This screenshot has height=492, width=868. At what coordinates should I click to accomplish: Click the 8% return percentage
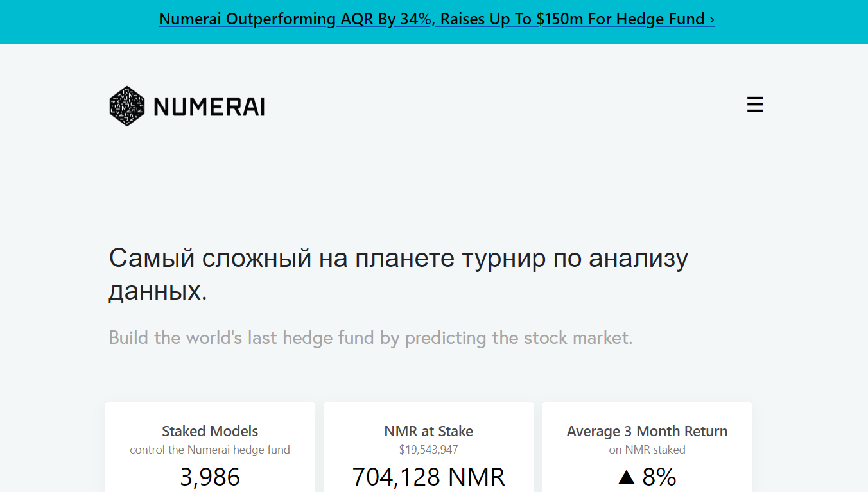[x=660, y=477]
